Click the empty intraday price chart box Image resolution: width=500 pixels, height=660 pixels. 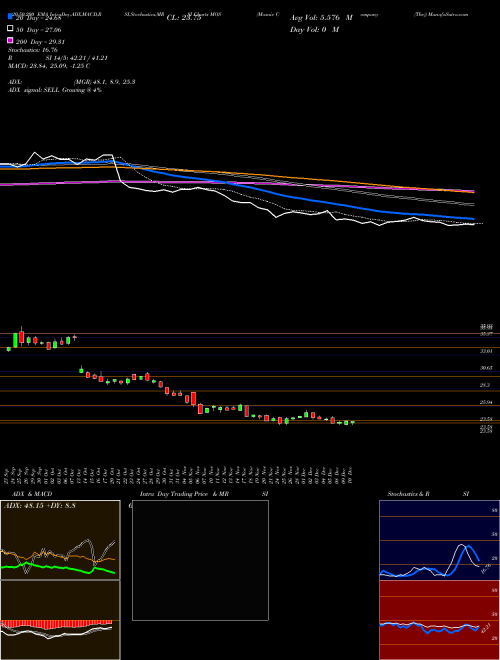tap(200, 560)
